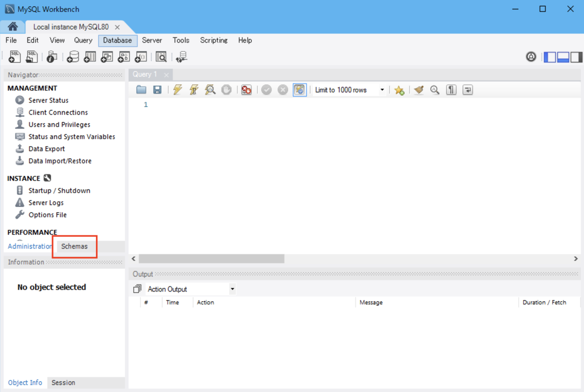This screenshot has width=584, height=392.
Task: Open Server Logs page
Action: (x=39, y=203)
